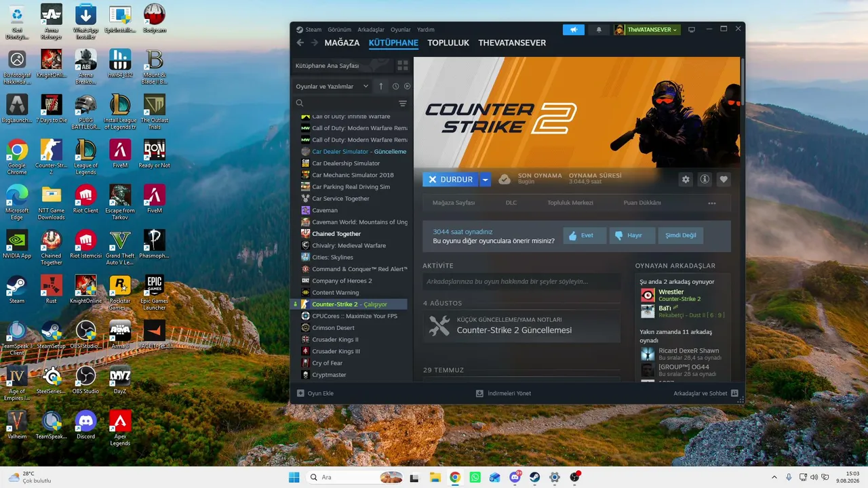Switch library to grid collections view

tap(403, 66)
